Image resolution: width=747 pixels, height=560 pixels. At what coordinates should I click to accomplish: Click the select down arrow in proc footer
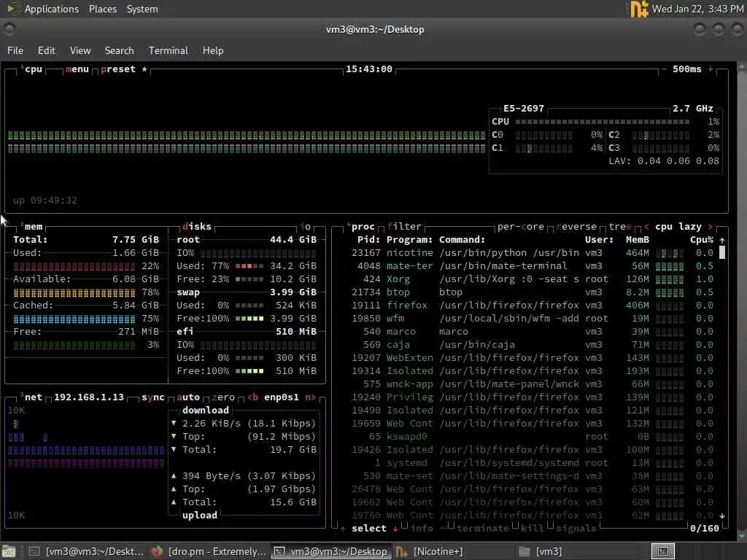coord(395,529)
